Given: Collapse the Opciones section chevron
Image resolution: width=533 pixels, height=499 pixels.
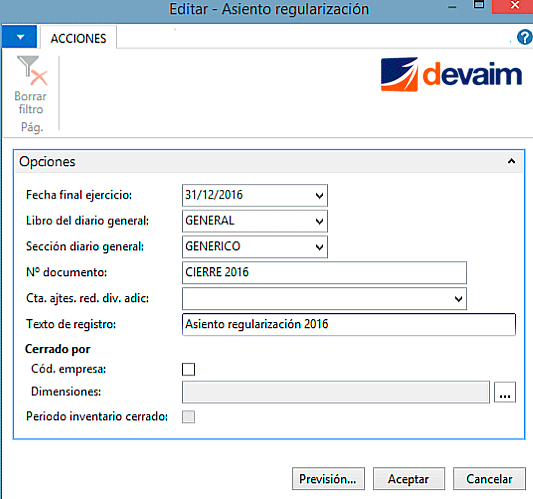Looking at the screenshot, I should 511,161.
